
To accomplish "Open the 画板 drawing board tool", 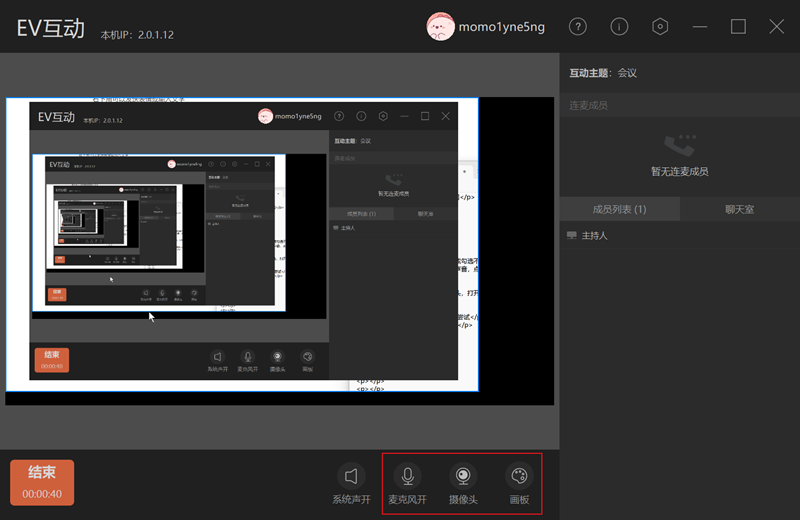I will coord(519,484).
